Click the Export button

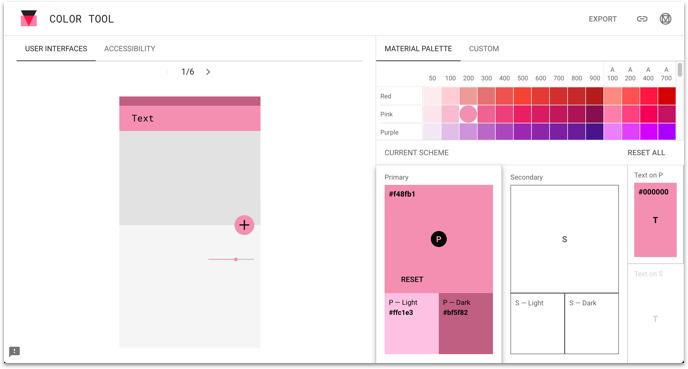(x=602, y=19)
